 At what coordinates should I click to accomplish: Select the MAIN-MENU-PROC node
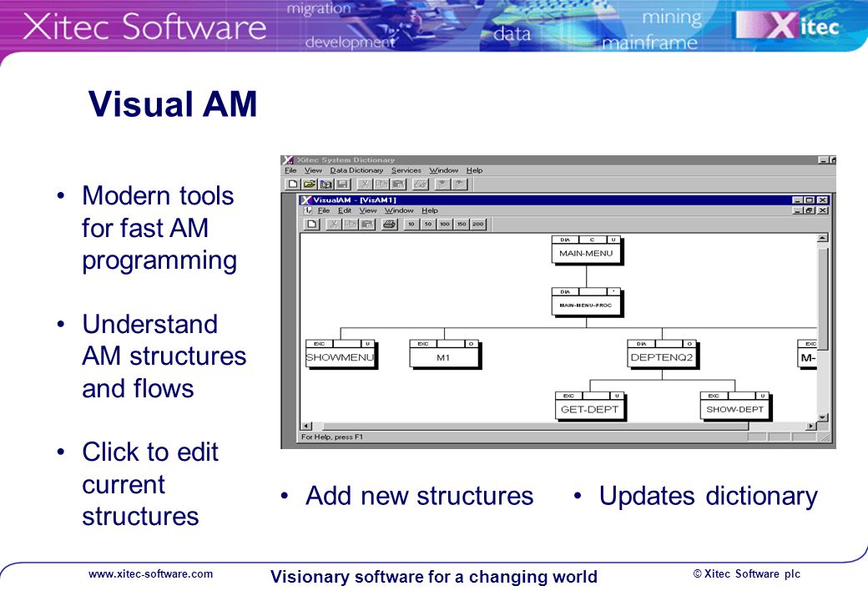pyautogui.click(x=587, y=302)
